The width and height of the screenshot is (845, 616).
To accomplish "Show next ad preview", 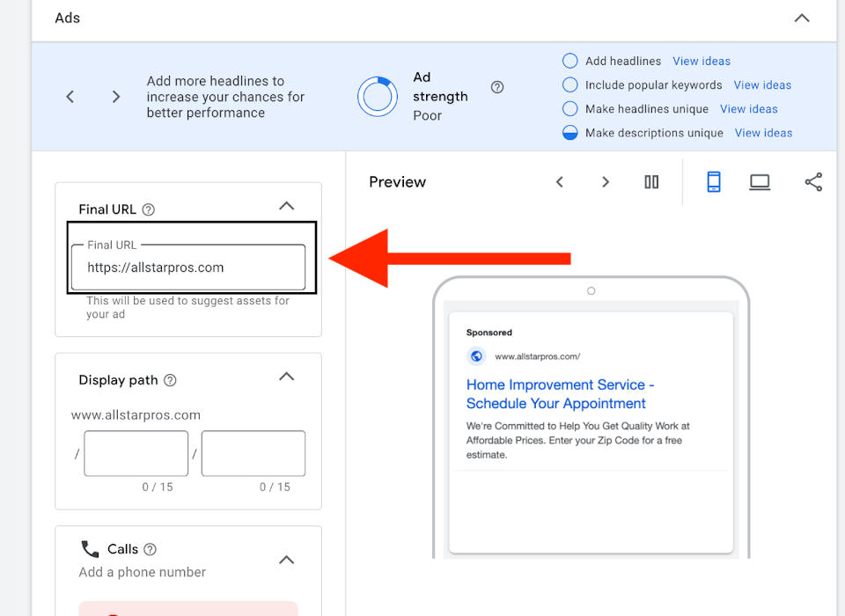I will coord(606,182).
